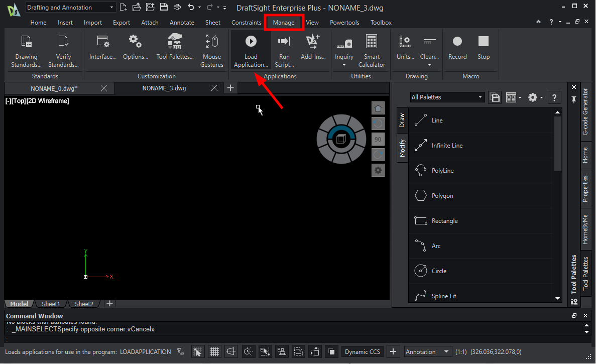Image resolution: width=596 pixels, height=364 pixels.
Task: Toggle Dynamic CCS button
Action: tap(362, 352)
